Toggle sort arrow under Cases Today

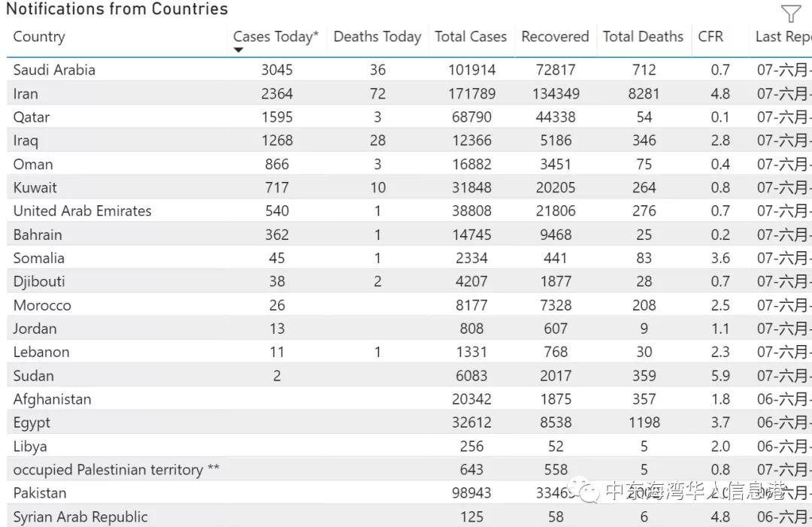(238, 50)
